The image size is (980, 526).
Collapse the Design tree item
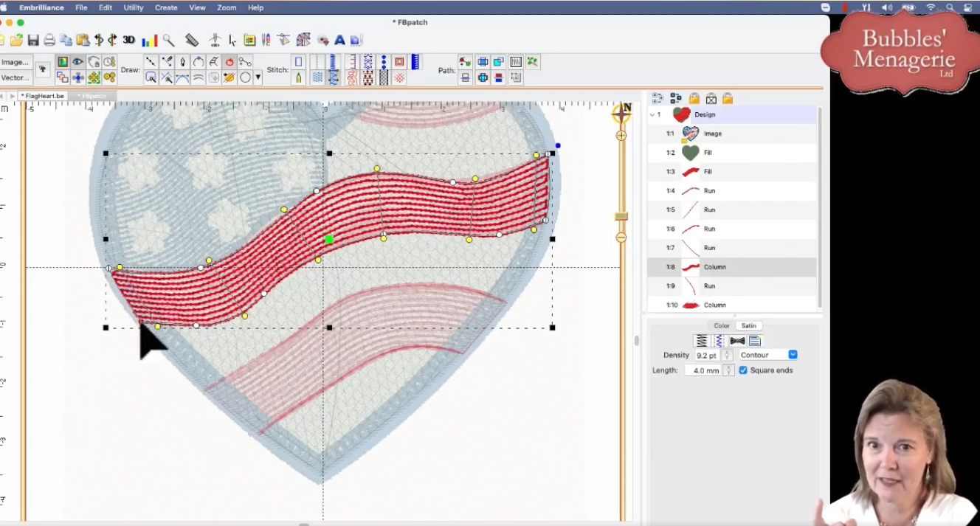point(652,115)
